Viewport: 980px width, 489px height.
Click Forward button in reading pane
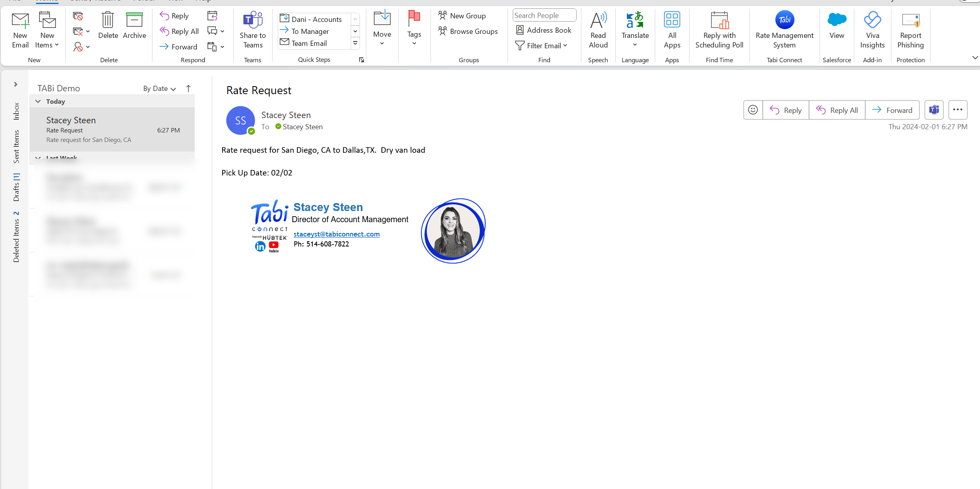pos(892,110)
